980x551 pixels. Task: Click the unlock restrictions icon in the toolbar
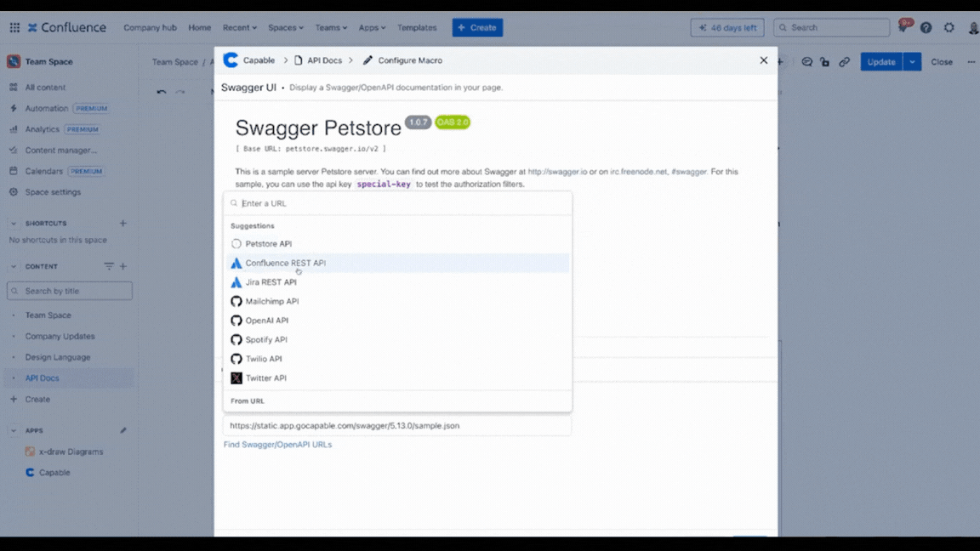tap(825, 61)
